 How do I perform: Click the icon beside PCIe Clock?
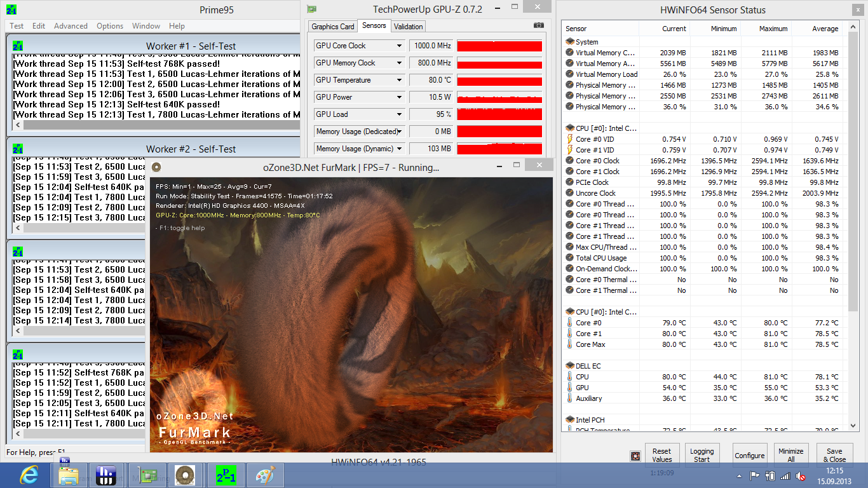[569, 182]
